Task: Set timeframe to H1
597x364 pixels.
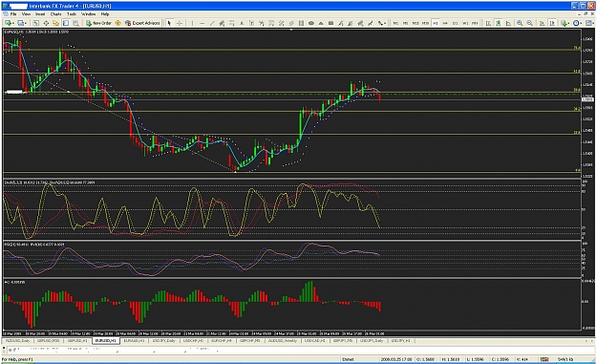Action: pyautogui.click(x=436, y=23)
